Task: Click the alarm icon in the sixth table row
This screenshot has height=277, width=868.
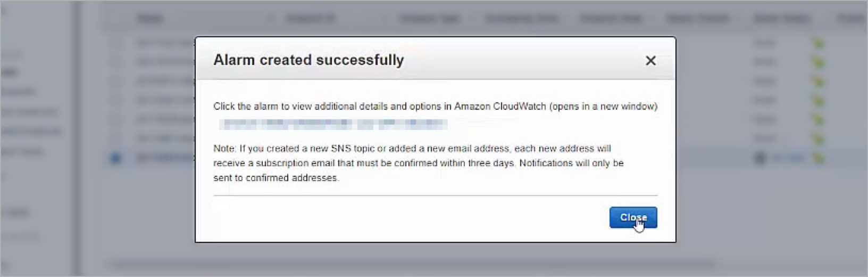Action: 818,139
